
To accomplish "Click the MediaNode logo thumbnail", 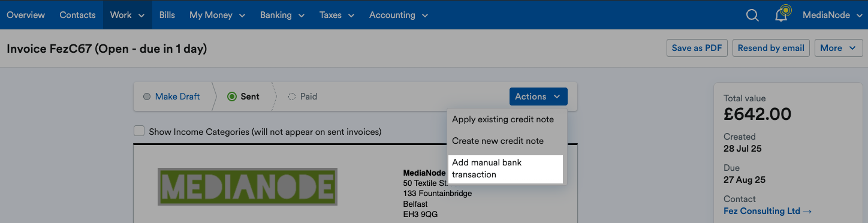I will [x=247, y=186].
